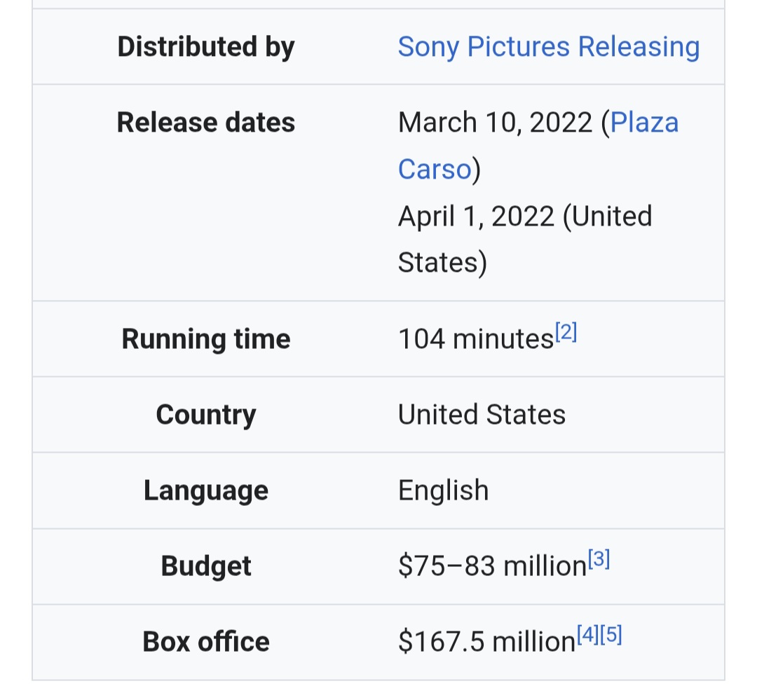Select the Country row header

206,415
